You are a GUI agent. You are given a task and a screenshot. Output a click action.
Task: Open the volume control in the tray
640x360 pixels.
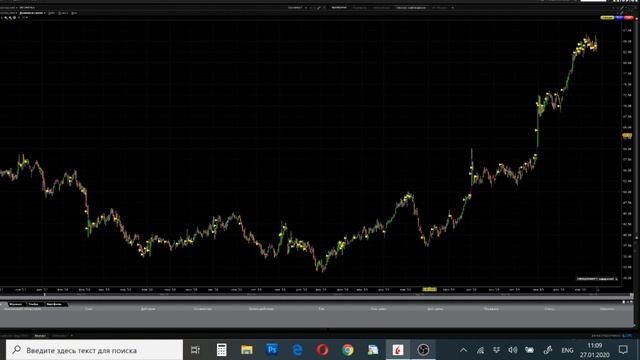point(513,350)
